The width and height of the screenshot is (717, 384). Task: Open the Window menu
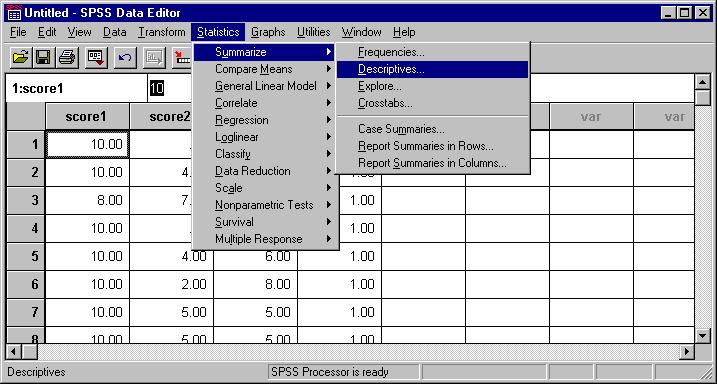(x=361, y=32)
